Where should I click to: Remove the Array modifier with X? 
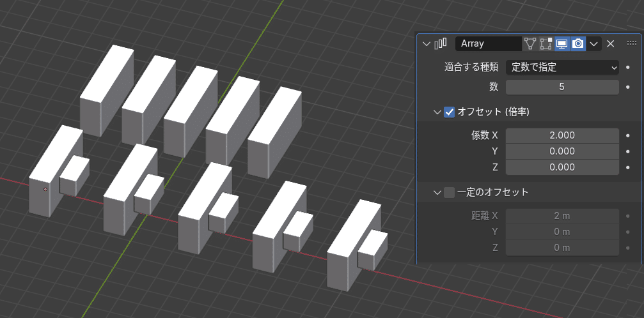point(611,43)
